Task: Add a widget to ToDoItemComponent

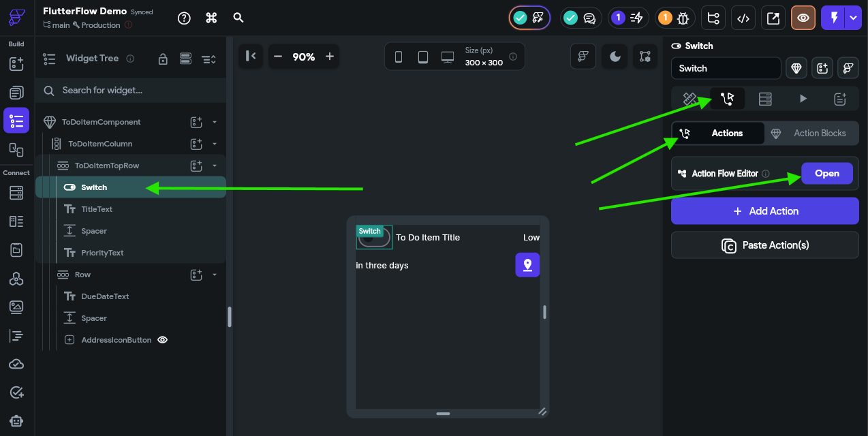Action: tap(196, 122)
